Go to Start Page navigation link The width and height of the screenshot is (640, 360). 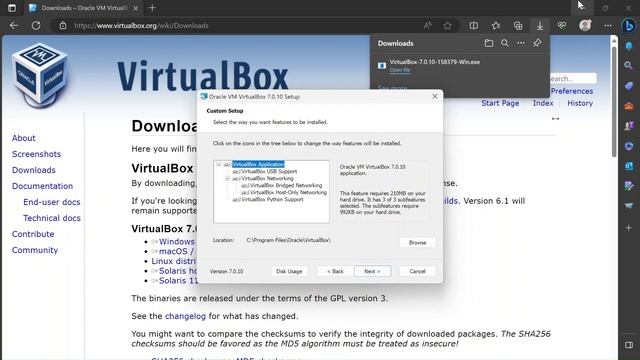500,103
